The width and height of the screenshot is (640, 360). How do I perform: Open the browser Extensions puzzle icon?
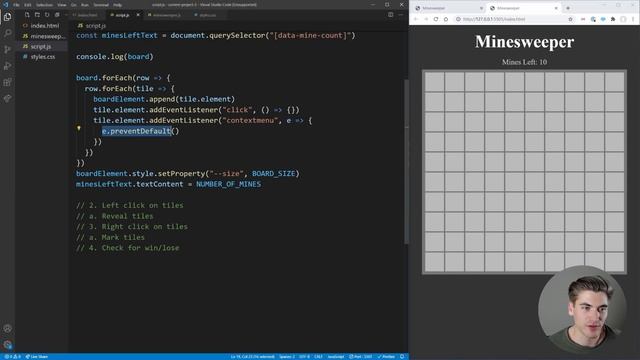[613, 19]
